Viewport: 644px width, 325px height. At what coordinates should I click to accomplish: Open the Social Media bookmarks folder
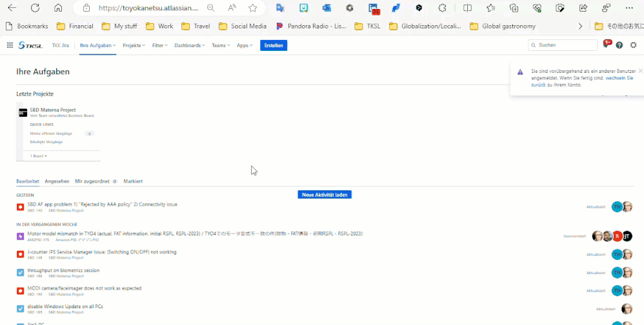(243, 26)
